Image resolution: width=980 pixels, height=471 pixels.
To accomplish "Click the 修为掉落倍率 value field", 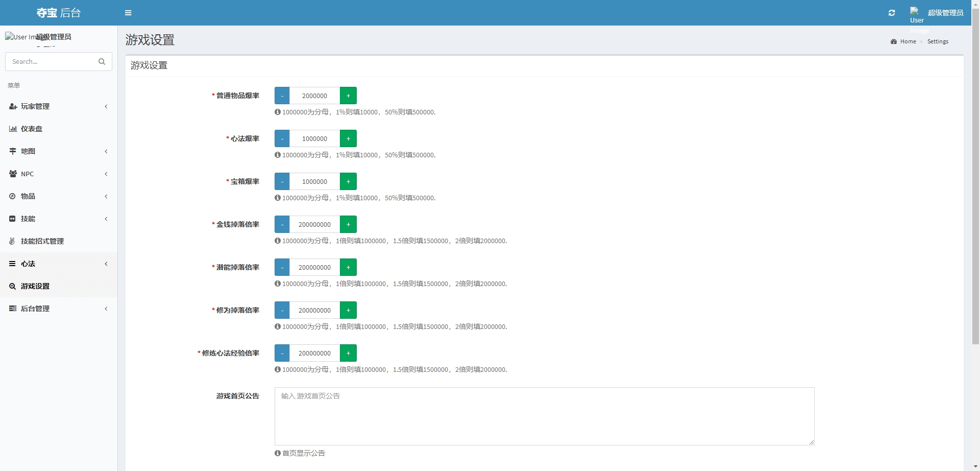I will point(314,310).
